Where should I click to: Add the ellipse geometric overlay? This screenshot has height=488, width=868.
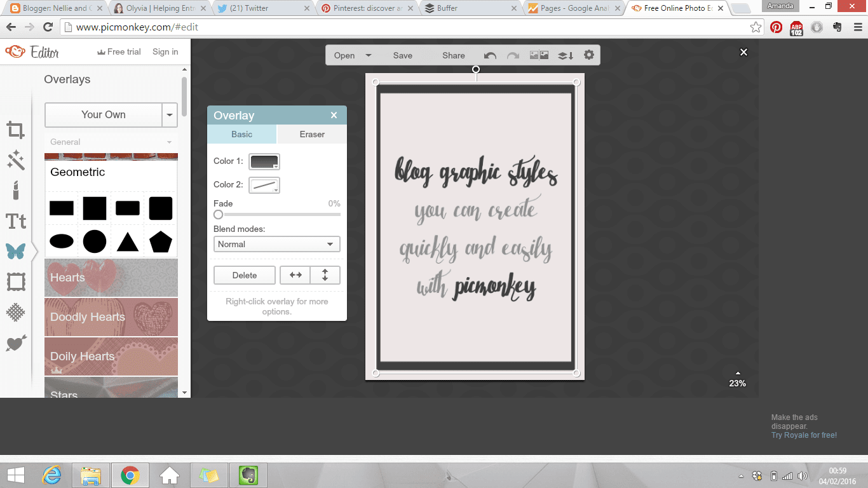coord(62,241)
